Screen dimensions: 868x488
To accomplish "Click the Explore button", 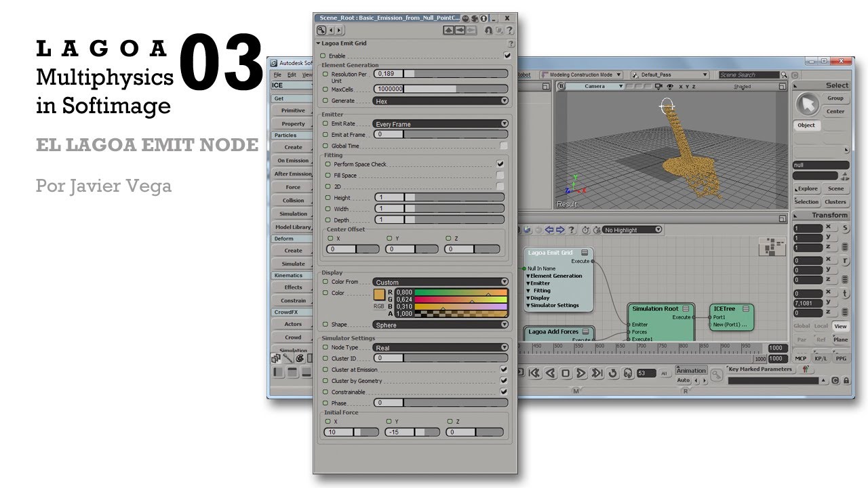I will click(807, 188).
